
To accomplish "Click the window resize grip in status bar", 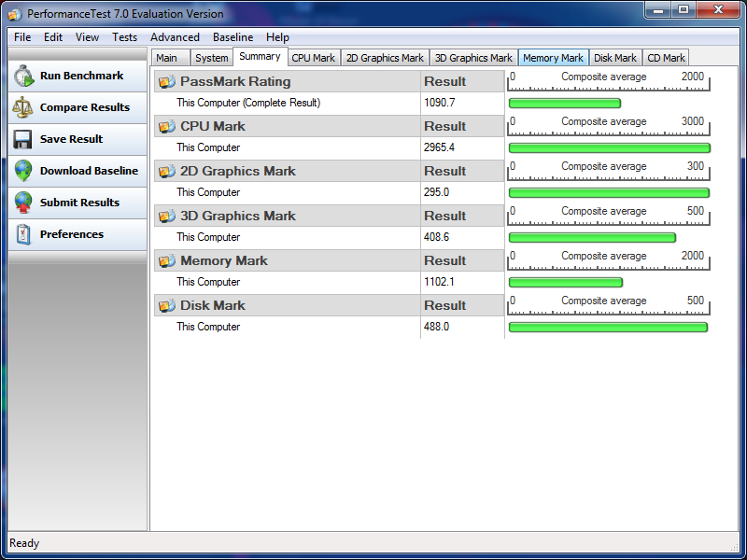I will (734, 548).
